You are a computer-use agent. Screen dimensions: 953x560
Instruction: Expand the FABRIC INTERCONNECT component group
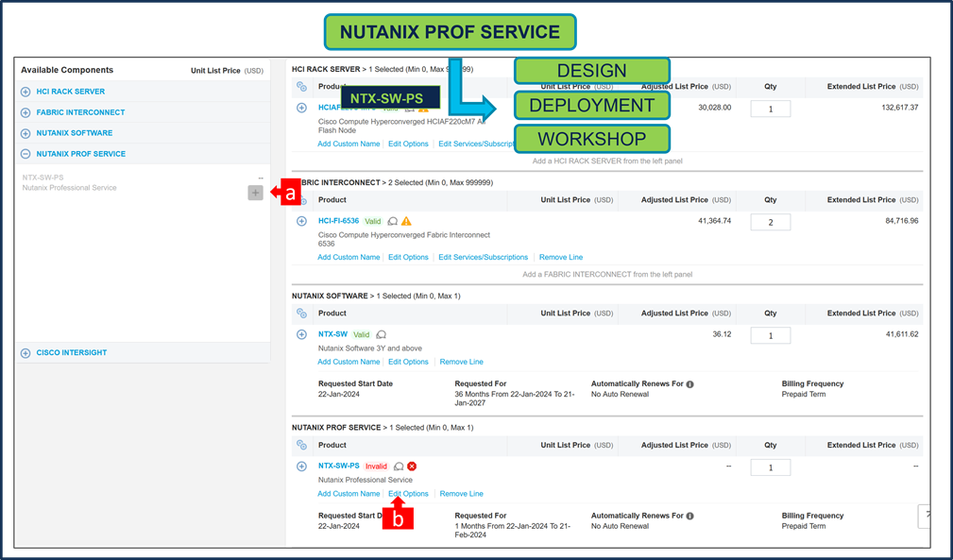[26, 112]
